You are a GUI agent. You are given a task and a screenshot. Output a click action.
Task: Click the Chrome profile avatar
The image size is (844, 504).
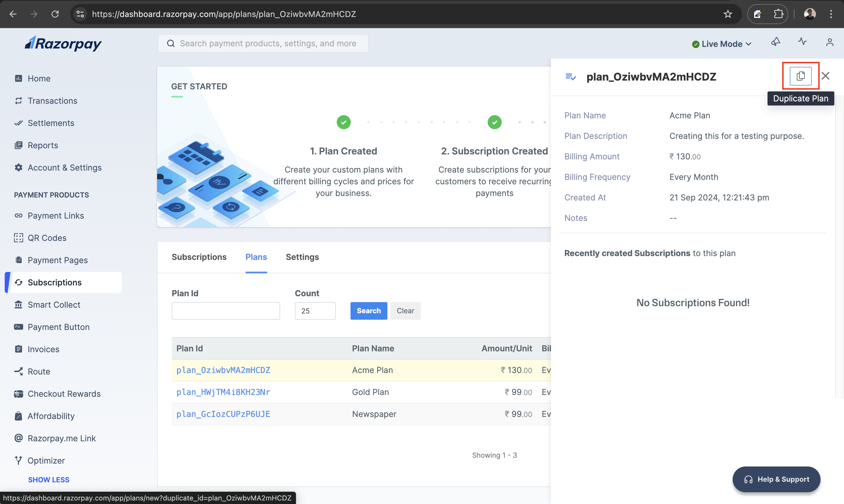810,14
